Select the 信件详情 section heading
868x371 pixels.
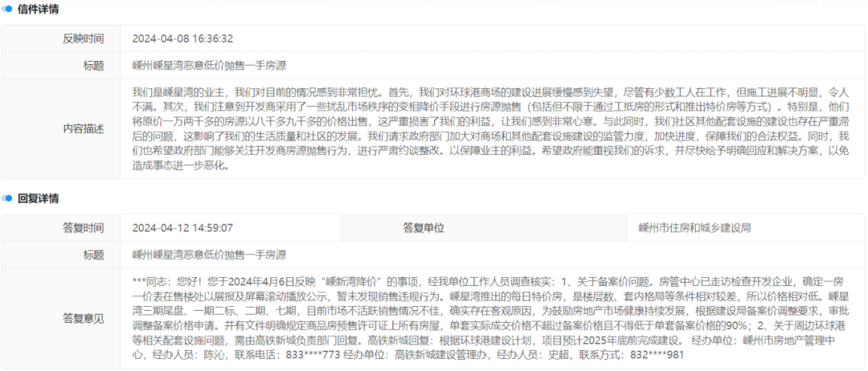pyautogui.click(x=39, y=10)
